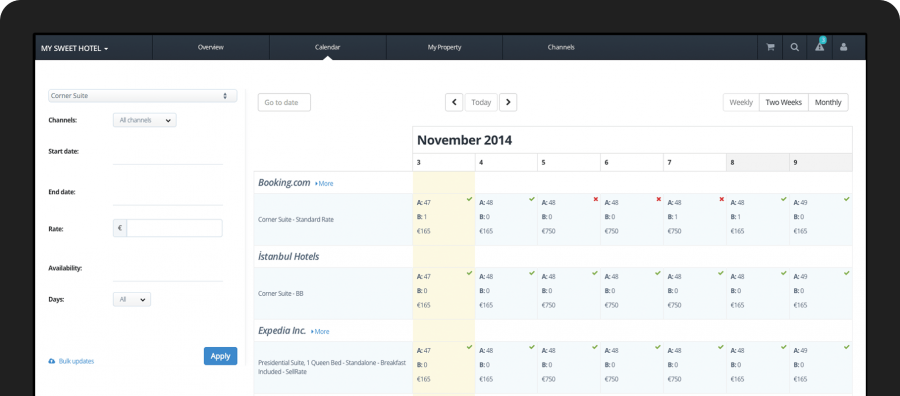
Task: Click the Rate euro input field
Action: (174, 228)
